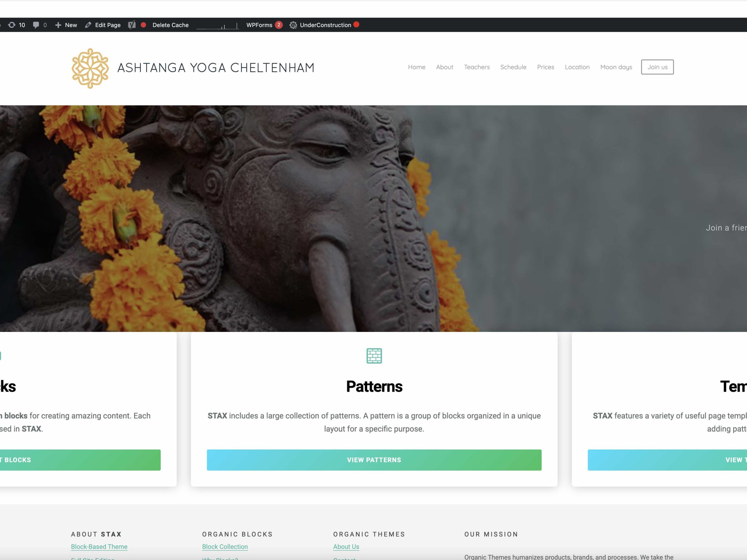Open the comments bubble icon
The image size is (747, 560).
point(36,25)
